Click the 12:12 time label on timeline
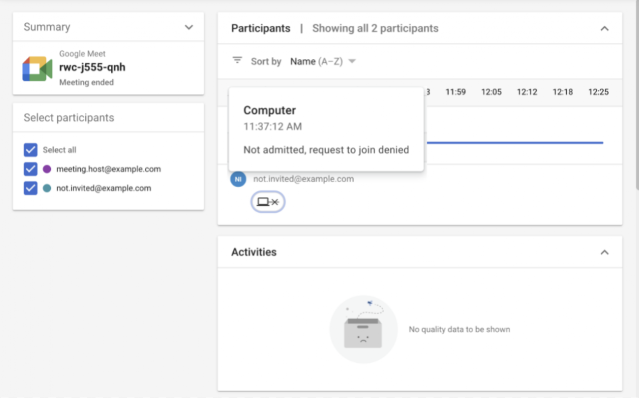The width and height of the screenshot is (639, 398). (x=527, y=92)
